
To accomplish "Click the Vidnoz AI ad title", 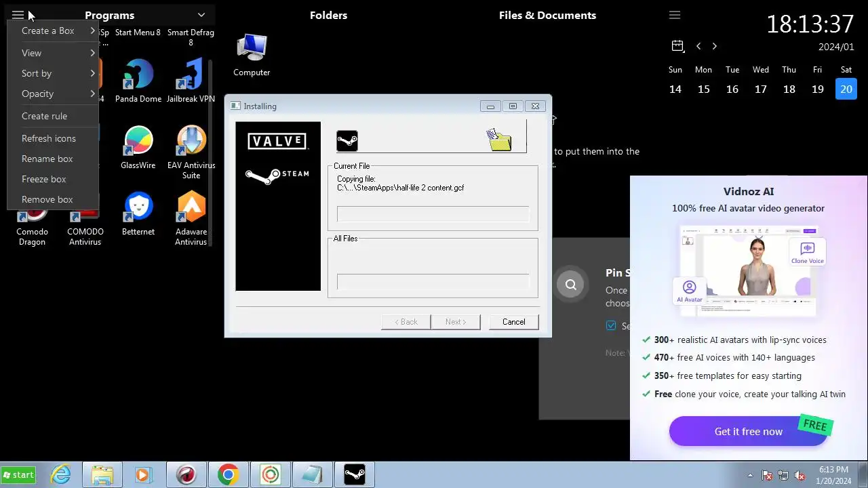I will click(x=749, y=191).
